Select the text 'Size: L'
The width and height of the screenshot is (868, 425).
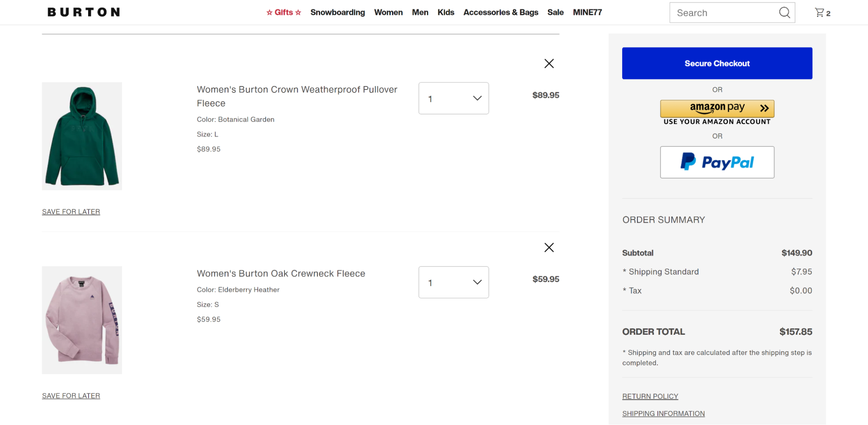[208, 134]
